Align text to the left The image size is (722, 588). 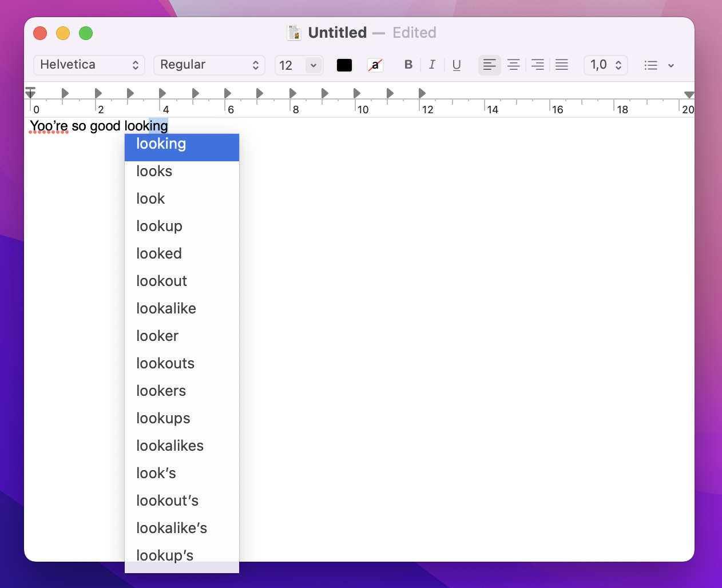click(490, 65)
